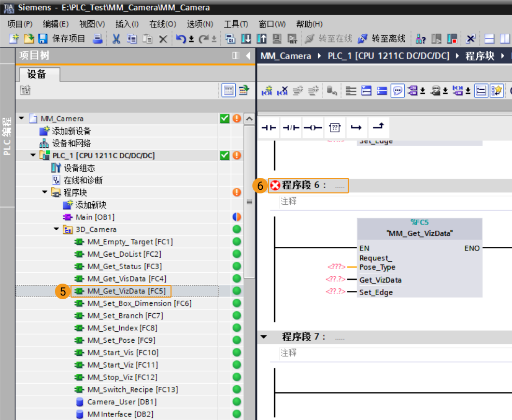Click the Cross-reference icon in main toolbar
Viewport: 512px width, 420px height.
(471, 39)
